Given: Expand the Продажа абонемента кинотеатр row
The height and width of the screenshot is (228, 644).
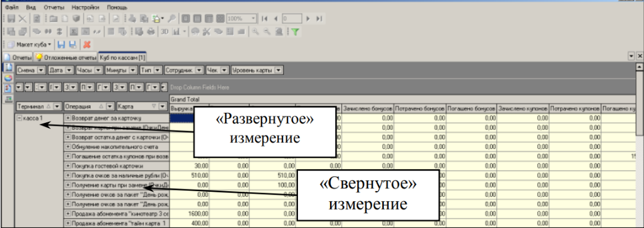Looking at the screenshot, I should coord(68,214).
